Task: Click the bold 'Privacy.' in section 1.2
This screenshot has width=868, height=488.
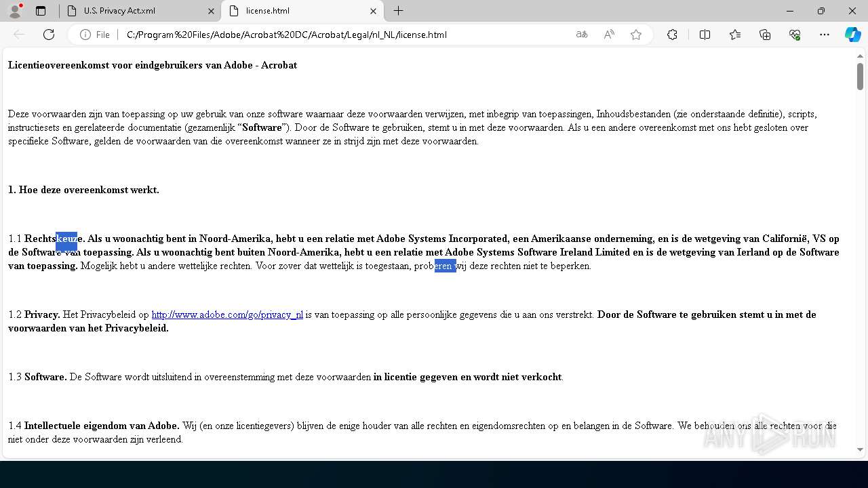Action: [42, 314]
